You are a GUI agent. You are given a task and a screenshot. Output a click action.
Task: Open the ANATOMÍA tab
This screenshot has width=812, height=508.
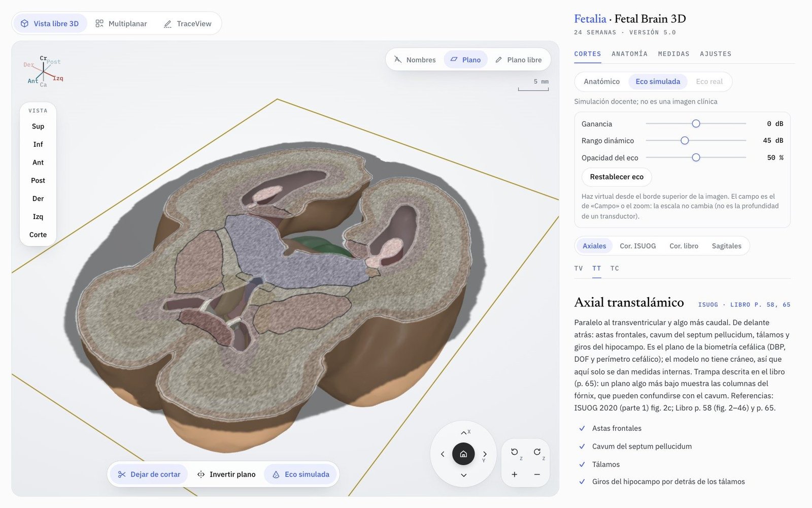click(x=629, y=54)
